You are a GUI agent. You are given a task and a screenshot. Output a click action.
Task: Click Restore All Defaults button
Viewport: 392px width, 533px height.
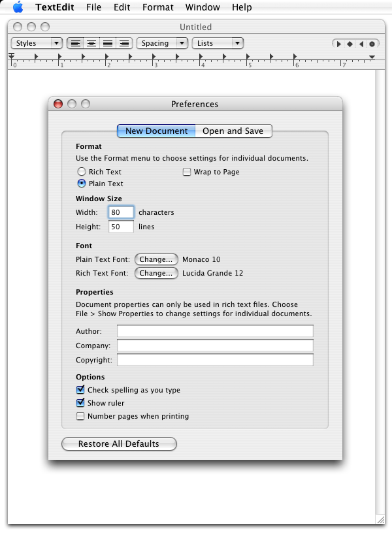coord(119,444)
